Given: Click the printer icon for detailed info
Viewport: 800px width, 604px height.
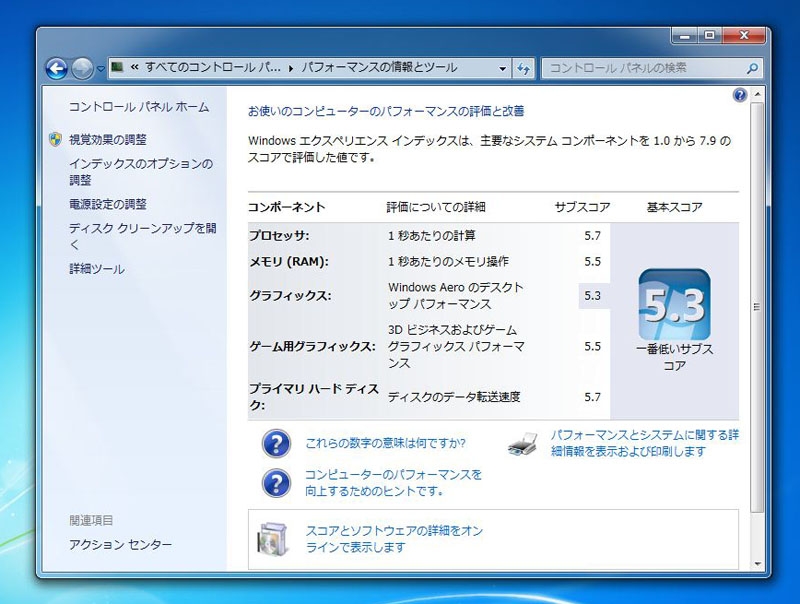Looking at the screenshot, I should pyautogui.click(x=523, y=443).
